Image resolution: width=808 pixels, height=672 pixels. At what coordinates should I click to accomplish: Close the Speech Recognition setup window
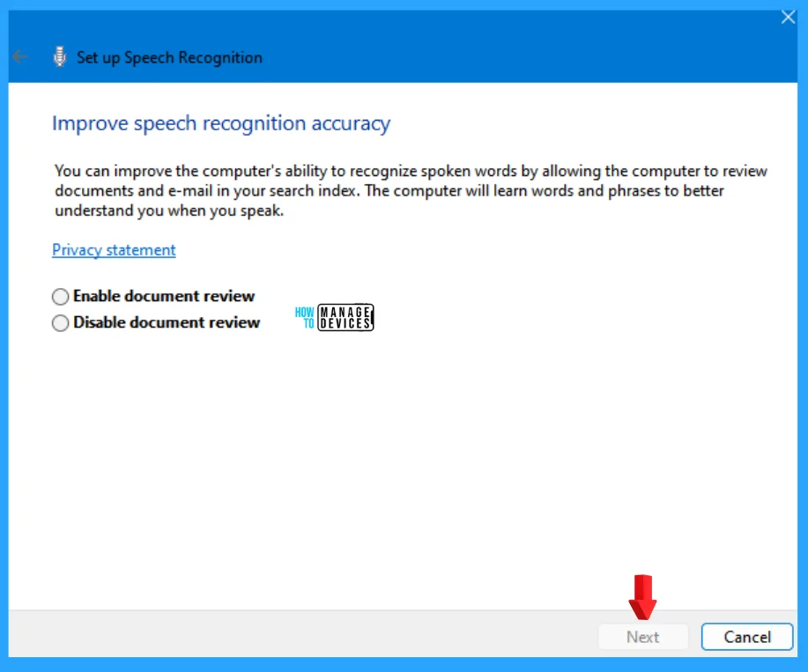(x=788, y=17)
